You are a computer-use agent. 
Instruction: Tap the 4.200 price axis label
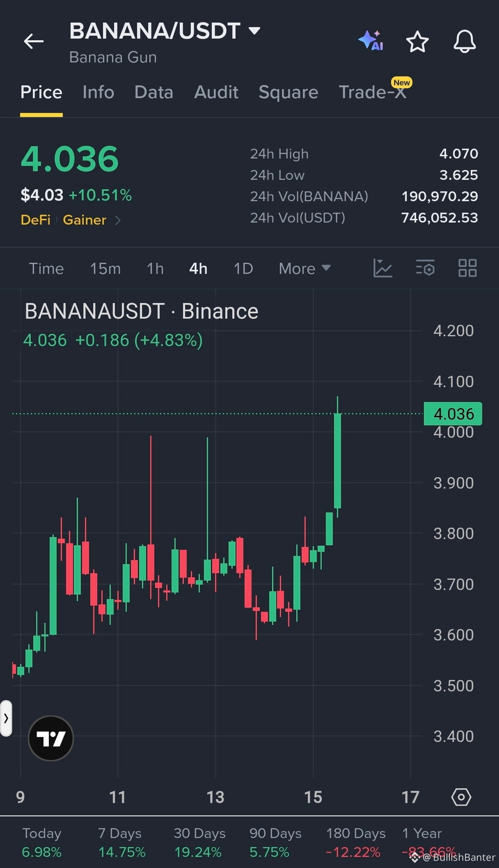(x=453, y=331)
